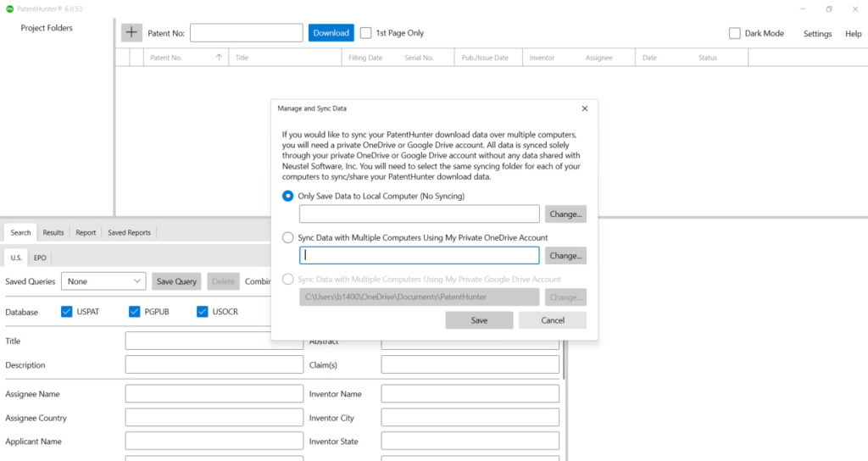Sort by the Date column header
The width and height of the screenshot is (868, 461).
650,58
